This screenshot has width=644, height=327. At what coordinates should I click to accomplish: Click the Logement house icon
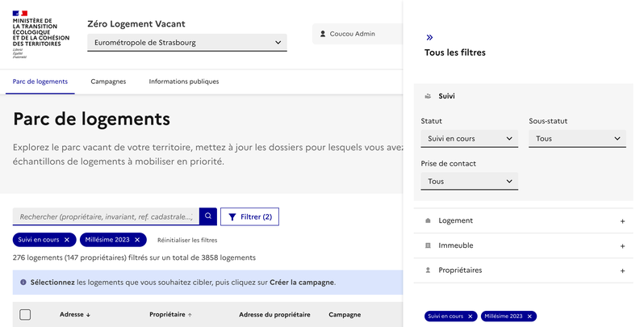click(428, 220)
